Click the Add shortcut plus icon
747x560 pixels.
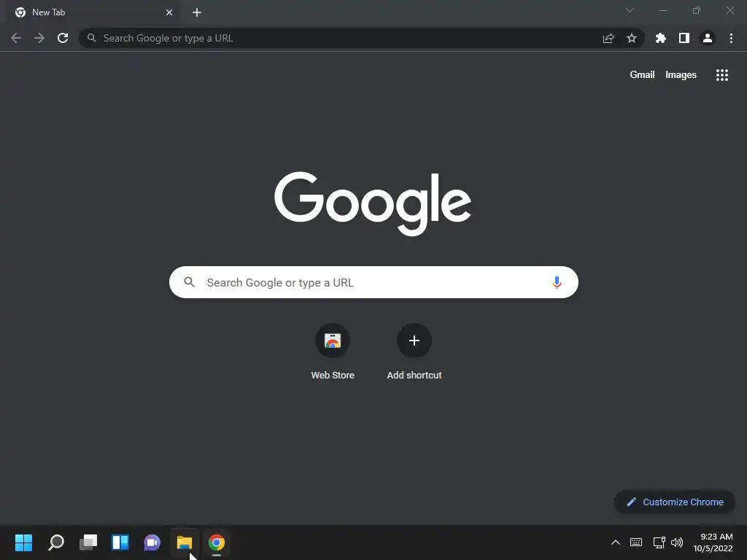(414, 341)
